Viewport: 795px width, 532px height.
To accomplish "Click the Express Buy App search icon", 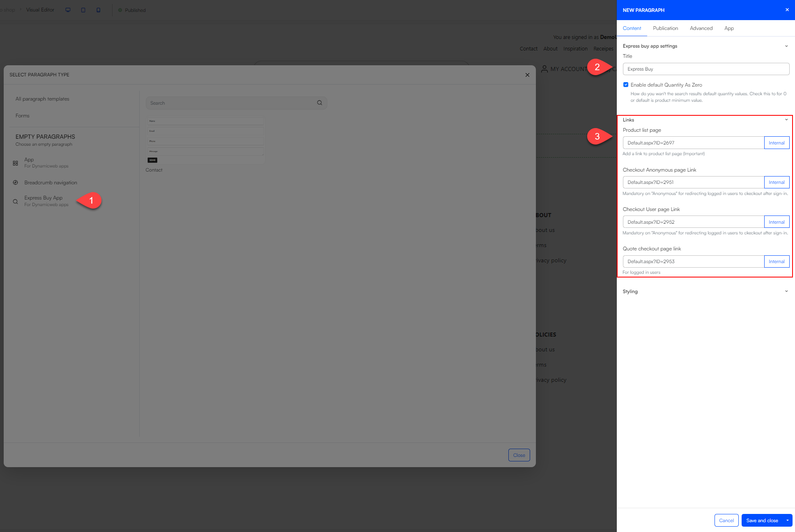I will [x=15, y=202].
